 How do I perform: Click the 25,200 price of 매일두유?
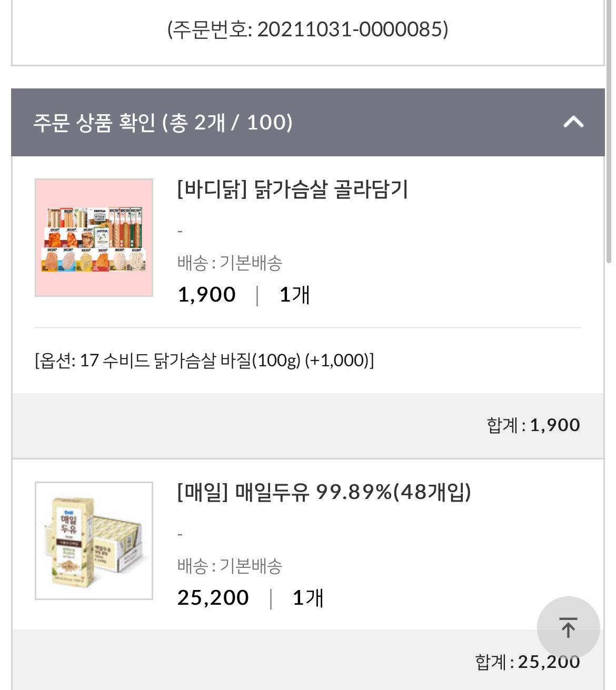(213, 598)
